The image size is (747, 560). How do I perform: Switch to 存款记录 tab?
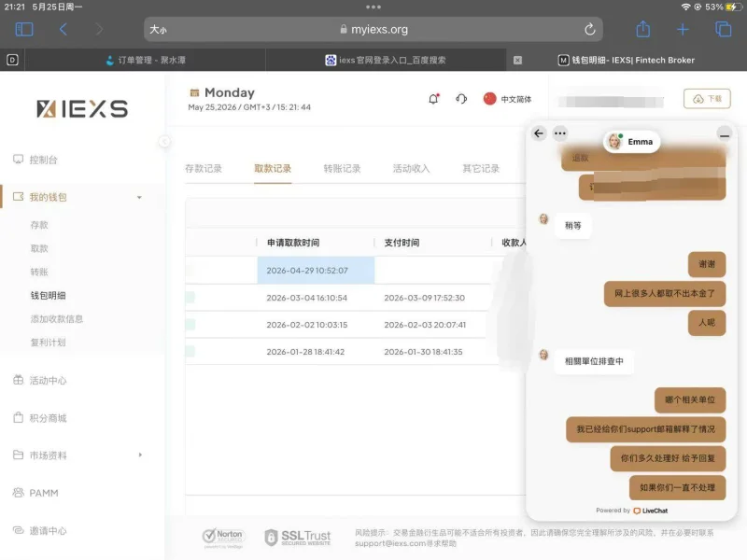(204, 169)
